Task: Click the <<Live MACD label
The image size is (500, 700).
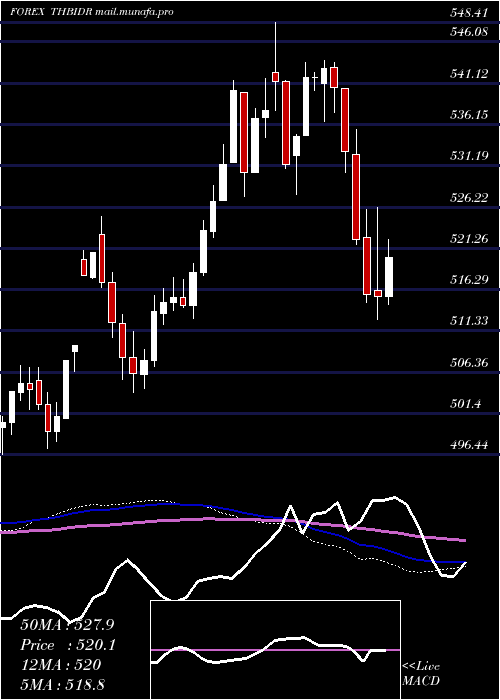Action: tap(421, 673)
